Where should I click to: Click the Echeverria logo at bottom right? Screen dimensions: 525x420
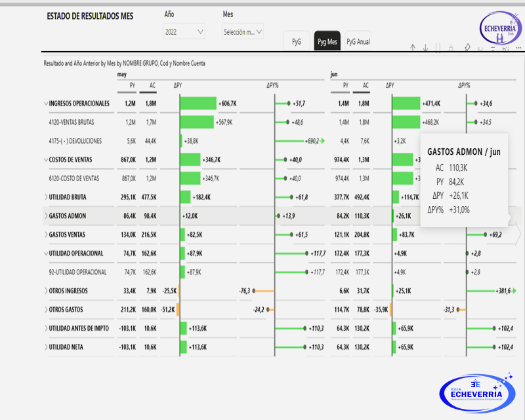pyautogui.click(x=476, y=390)
